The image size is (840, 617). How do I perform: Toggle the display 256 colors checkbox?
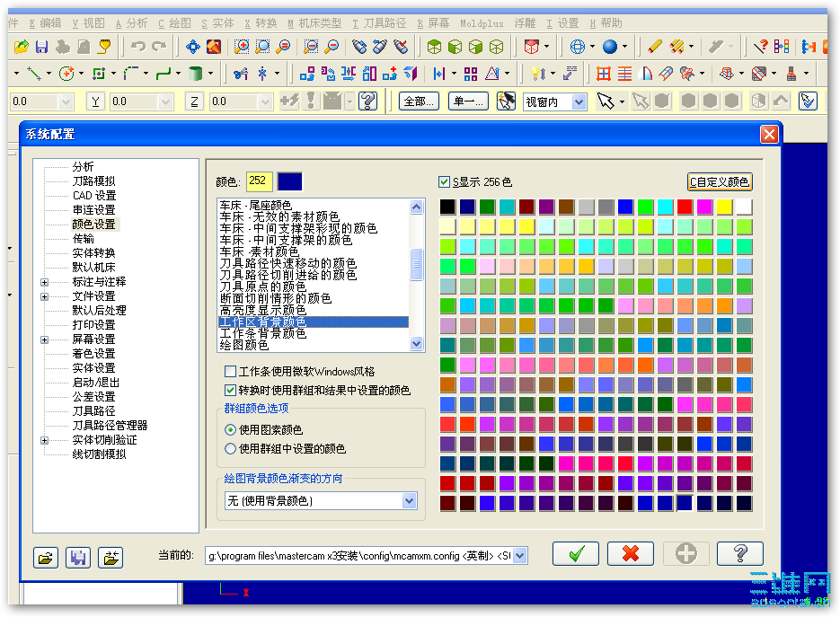[x=444, y=182]
